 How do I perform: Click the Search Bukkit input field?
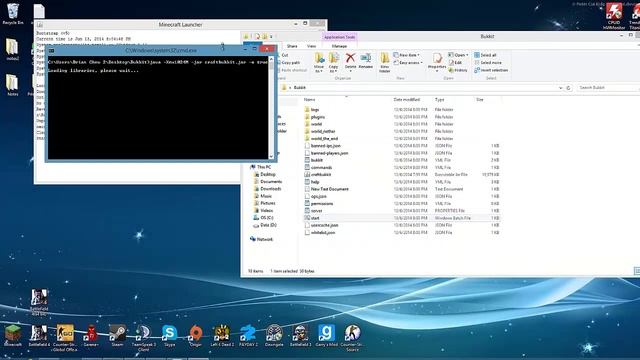tap(607, 88)
